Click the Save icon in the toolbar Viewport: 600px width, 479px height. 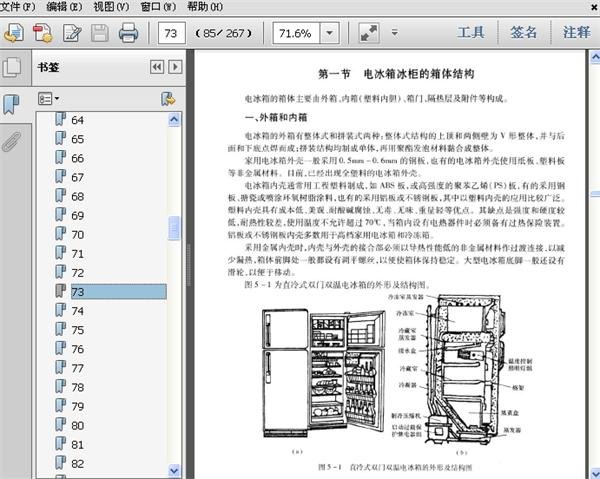pyautogui.click(x=100, y=33)
